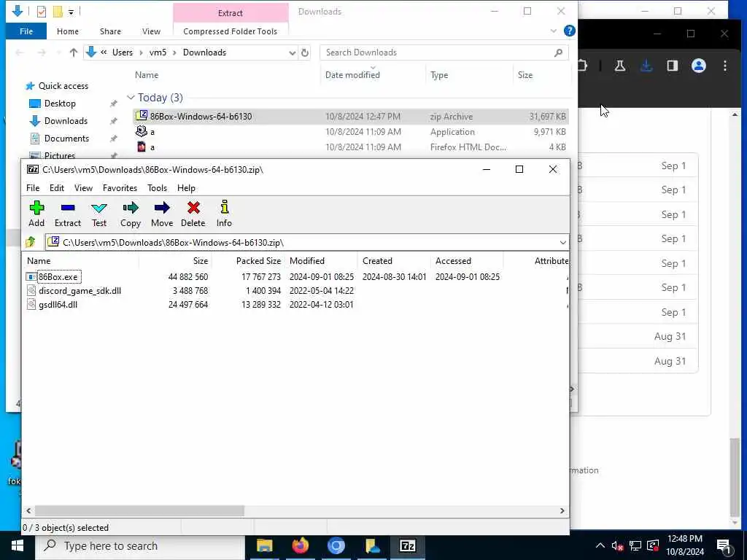Expand the 7-Zip address path dropdown

coord(562,242)
